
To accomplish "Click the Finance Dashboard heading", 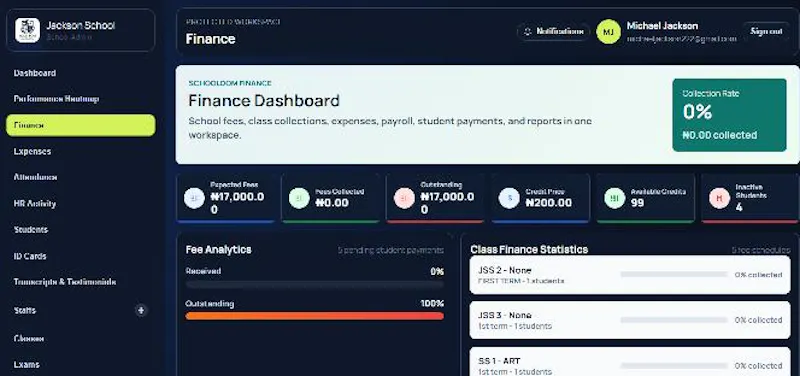I will [x=264, y=101].
